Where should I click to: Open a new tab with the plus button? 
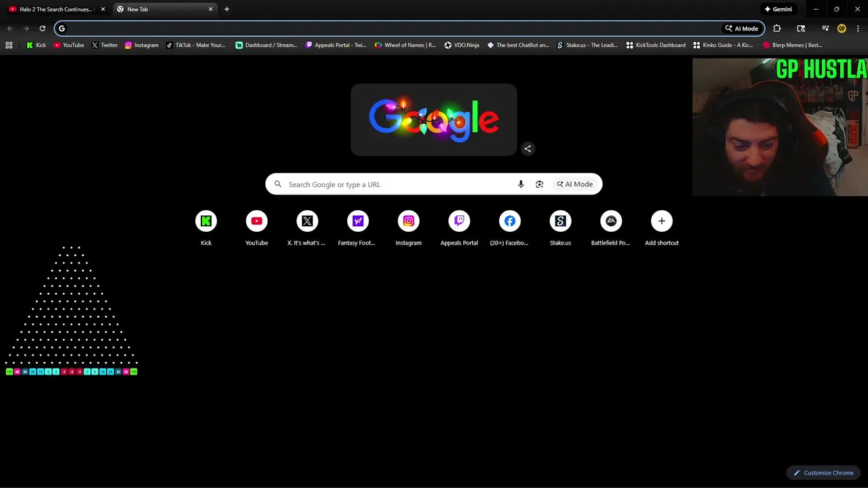click(x=226, y=9)
